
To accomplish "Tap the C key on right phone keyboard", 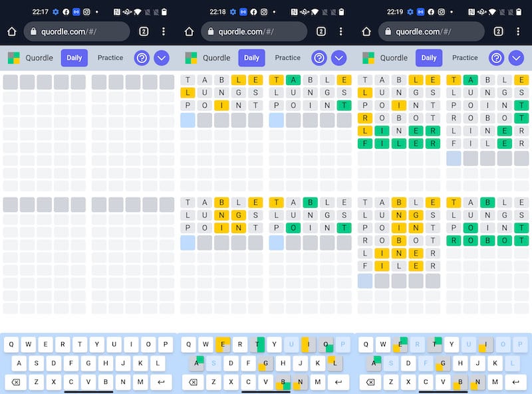I will [x=426, y=382].
